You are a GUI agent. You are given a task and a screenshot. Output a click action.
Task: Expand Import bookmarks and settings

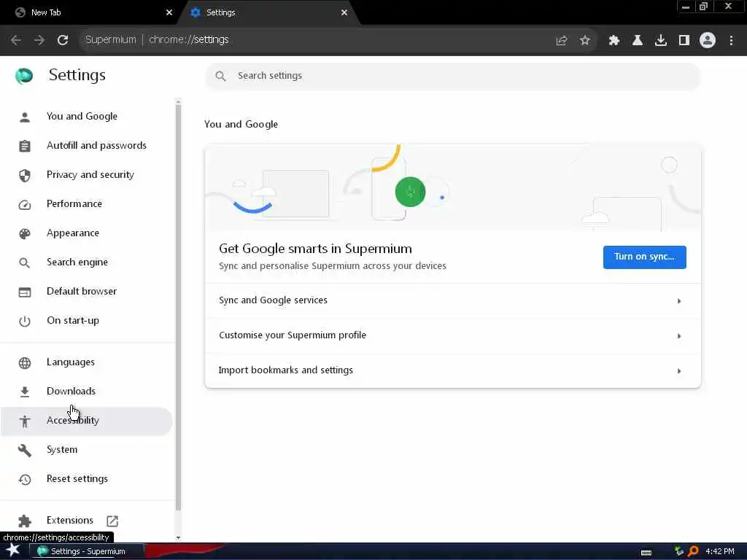pos(452,370)
